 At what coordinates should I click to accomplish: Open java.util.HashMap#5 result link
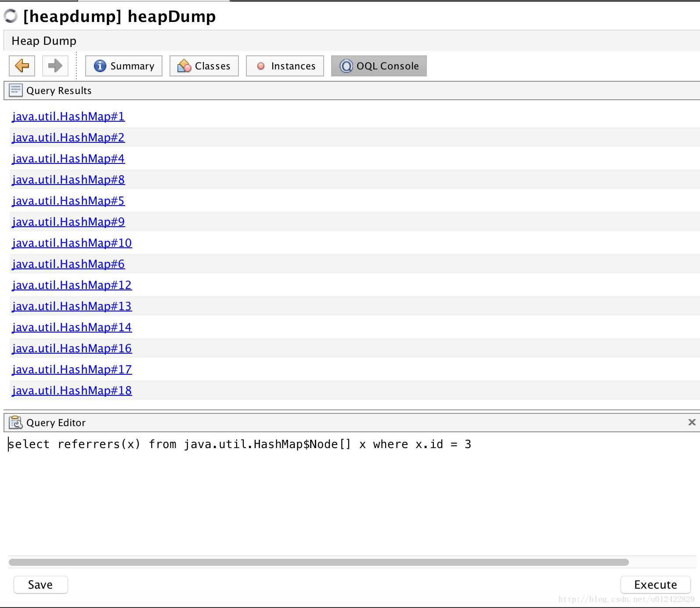69,201
